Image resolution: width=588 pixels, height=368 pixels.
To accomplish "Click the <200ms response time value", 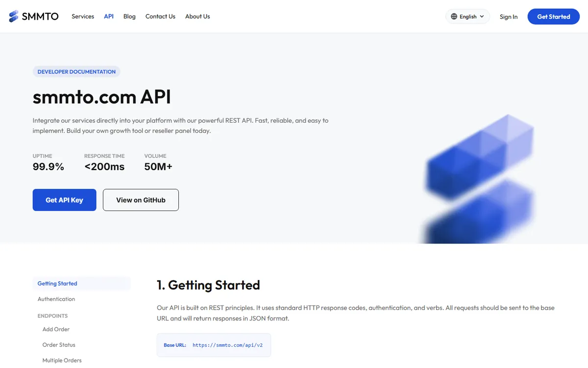I will [104, 167].
